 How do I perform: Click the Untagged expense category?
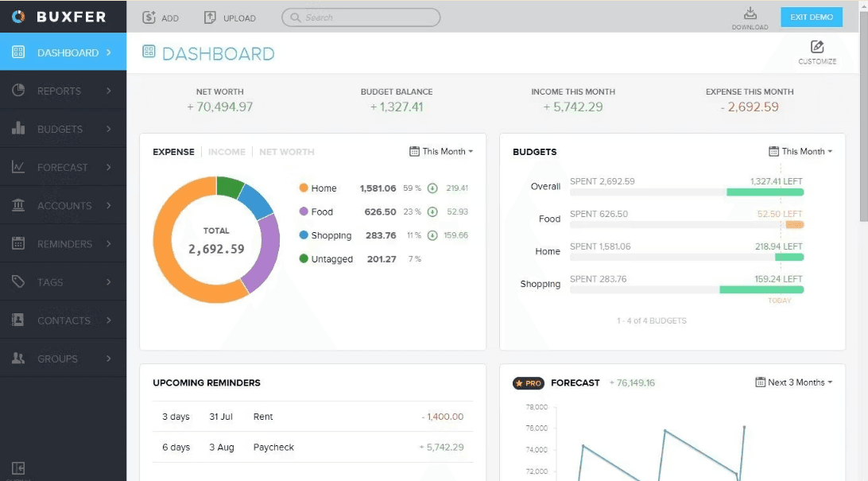click(x=331, y=259)
